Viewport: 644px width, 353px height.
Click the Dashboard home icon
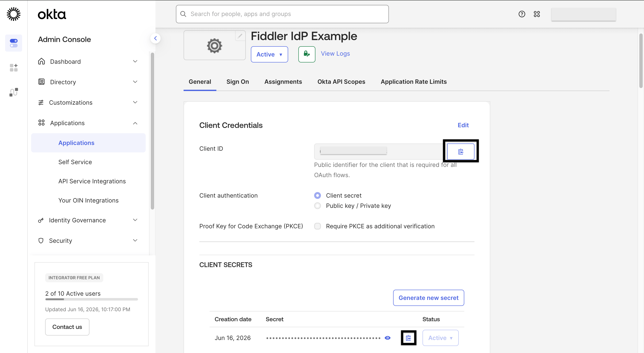coord(41,61)
